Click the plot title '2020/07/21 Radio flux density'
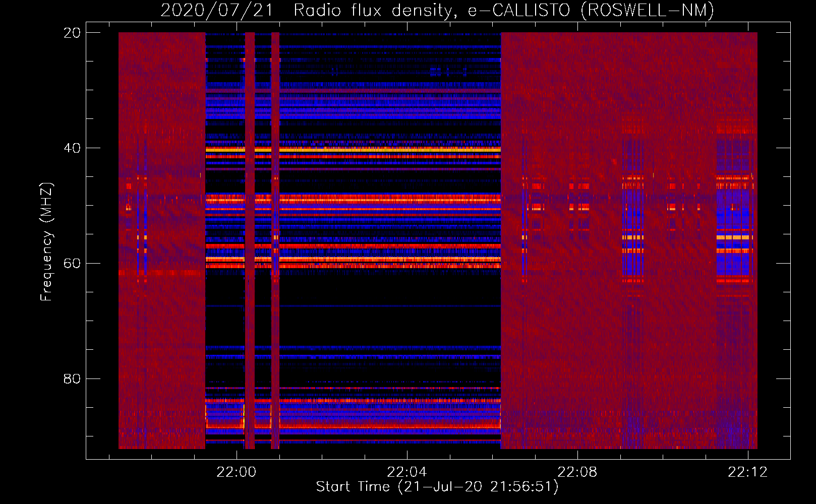Viewport: 816px width, 504px height. tap(437, 10)
